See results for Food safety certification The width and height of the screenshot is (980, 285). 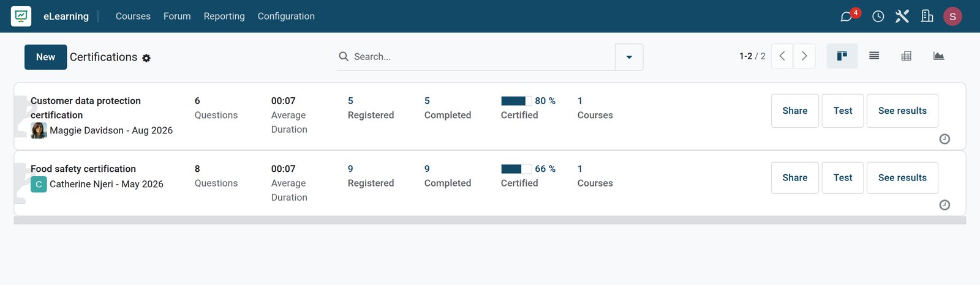pyautogui.click(x=902, y=178)
